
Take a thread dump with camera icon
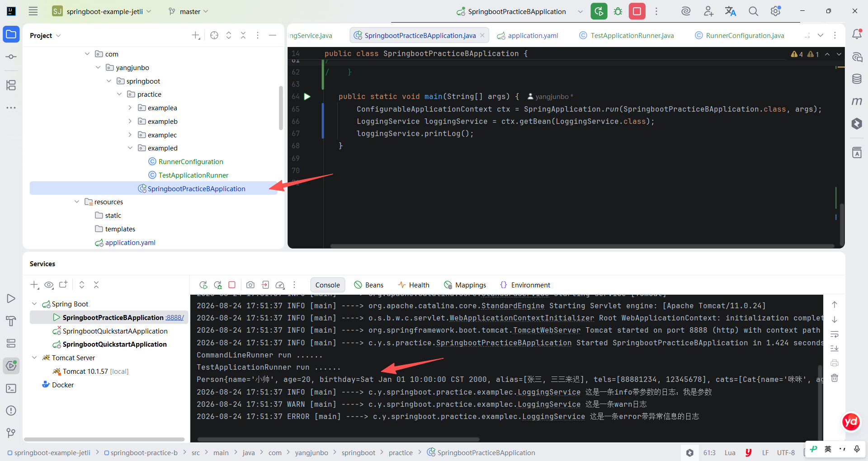pyautogui.click(x=250, y=285)
